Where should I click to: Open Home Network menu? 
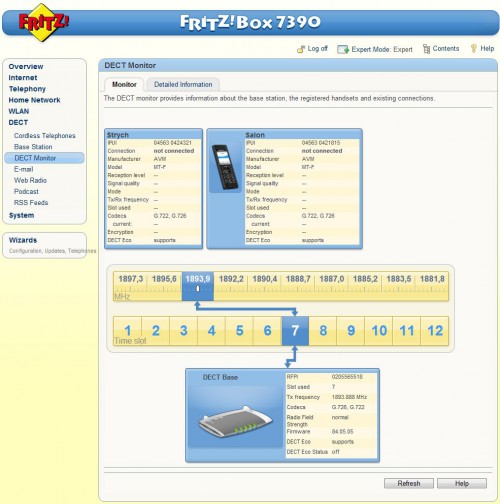(x=34, y=100)
